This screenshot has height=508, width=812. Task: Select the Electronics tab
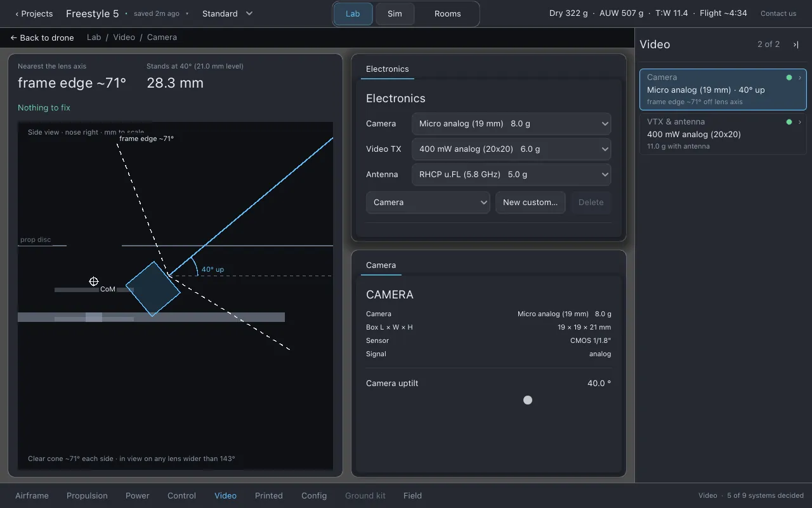pyautogui.click(x=388, y=69)
